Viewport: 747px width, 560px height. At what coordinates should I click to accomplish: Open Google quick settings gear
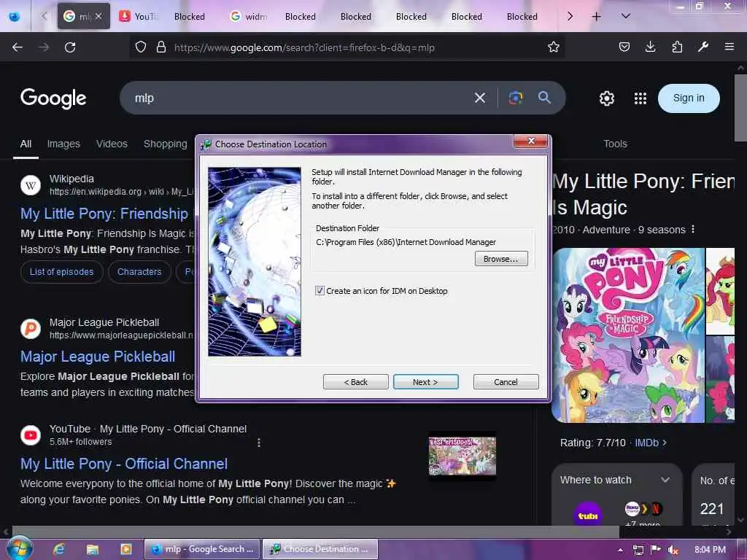click(x=606, y=98)
